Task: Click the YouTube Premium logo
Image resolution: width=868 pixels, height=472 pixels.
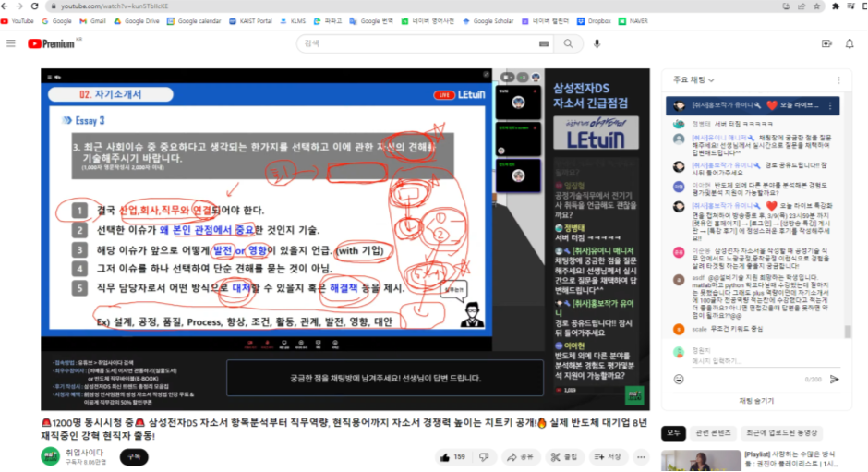Action: coord(51,43)
